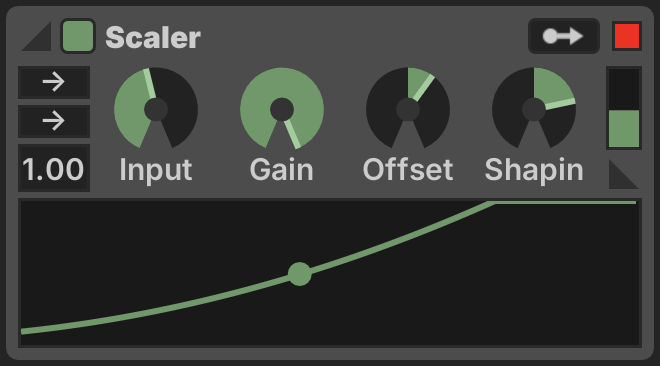Screen dimensions: 660x366
Task: Click the upper arrow button
Action: pos(54,82)
